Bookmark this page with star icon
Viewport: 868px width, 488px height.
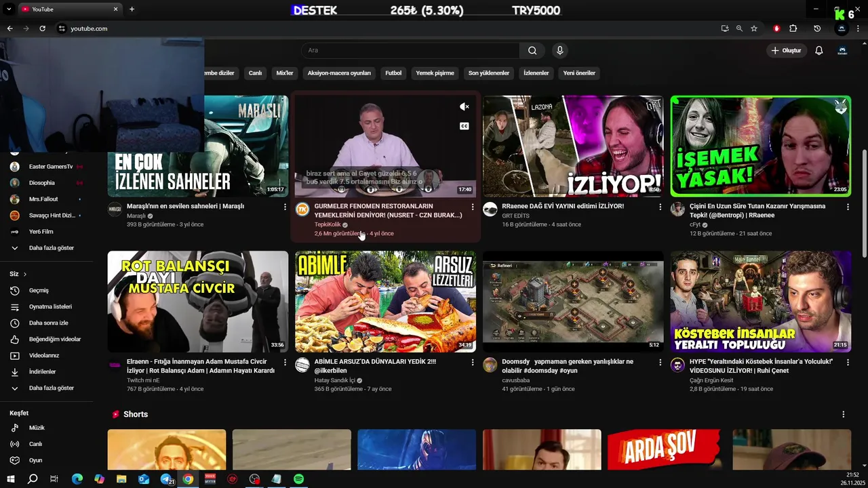tap(753, 28)
